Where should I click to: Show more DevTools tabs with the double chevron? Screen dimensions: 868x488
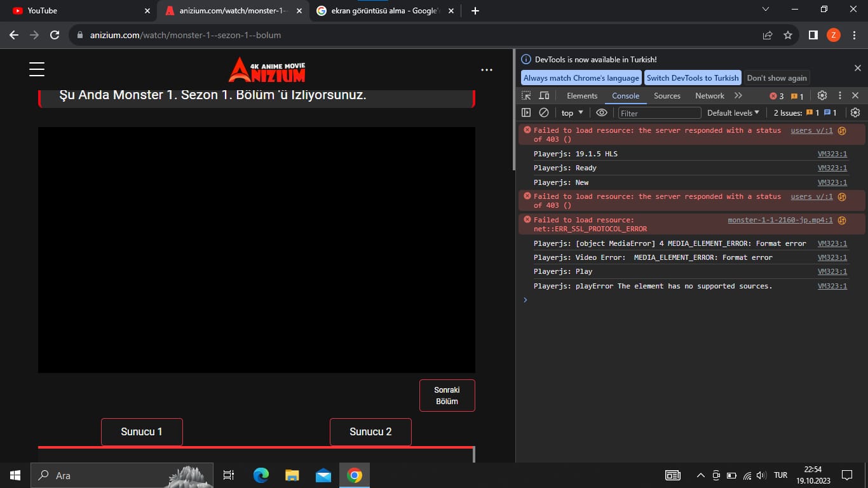[x=738, y=95]
